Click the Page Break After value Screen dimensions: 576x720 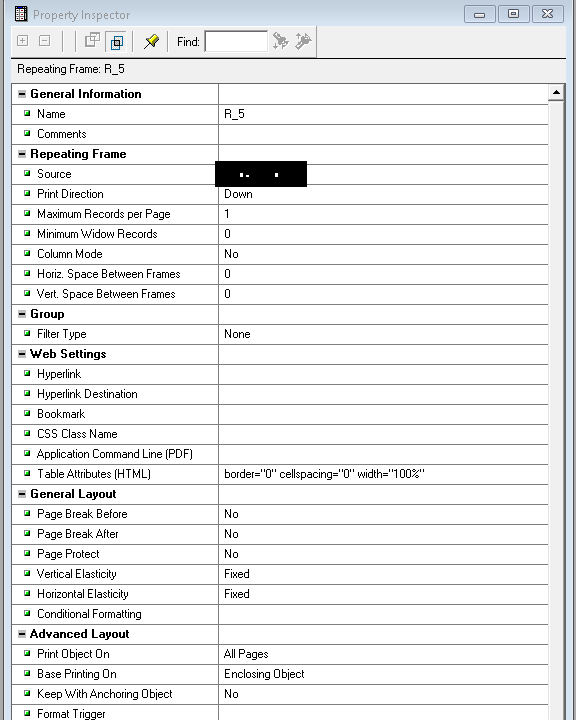click(231, 534)
